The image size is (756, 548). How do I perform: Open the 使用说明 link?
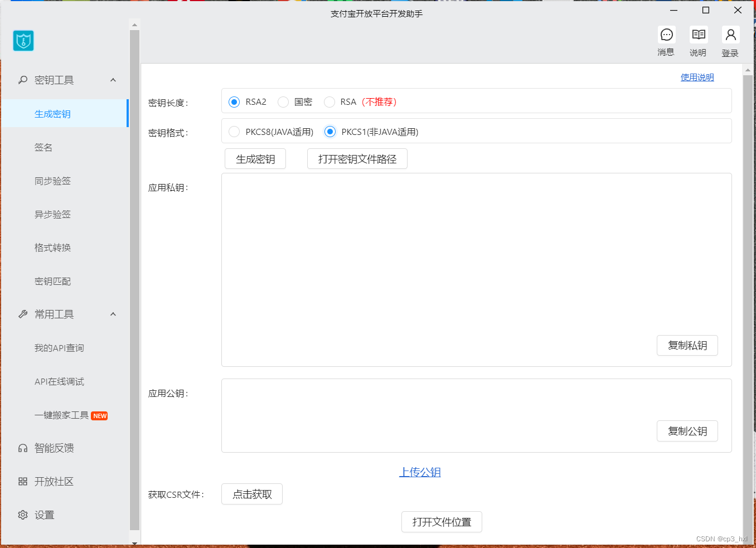click(697, 77)
